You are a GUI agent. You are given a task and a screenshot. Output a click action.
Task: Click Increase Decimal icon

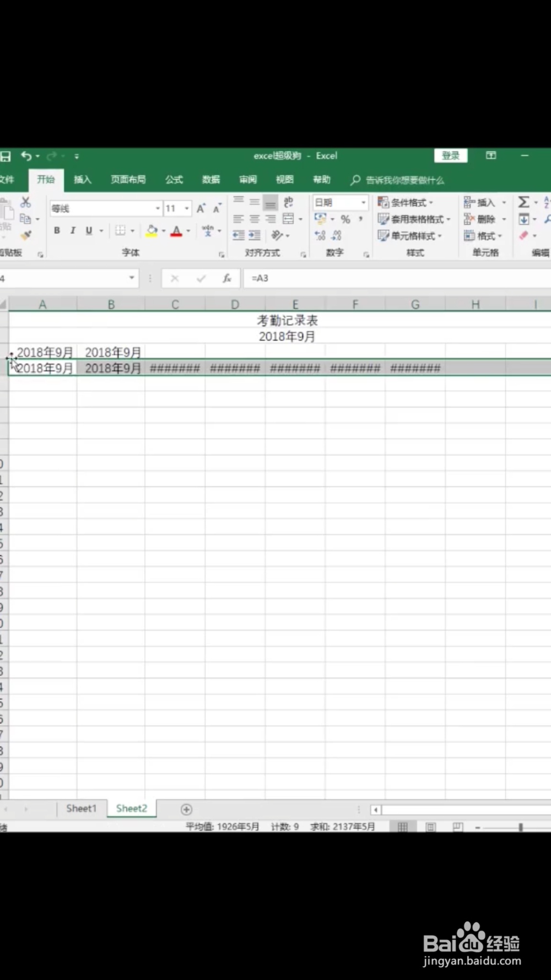tap(320, 236)
